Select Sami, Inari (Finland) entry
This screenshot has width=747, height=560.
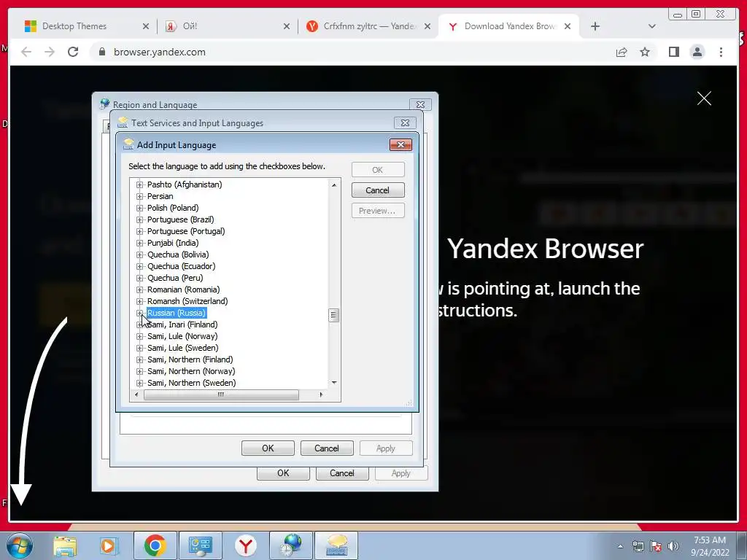(182, 324)
